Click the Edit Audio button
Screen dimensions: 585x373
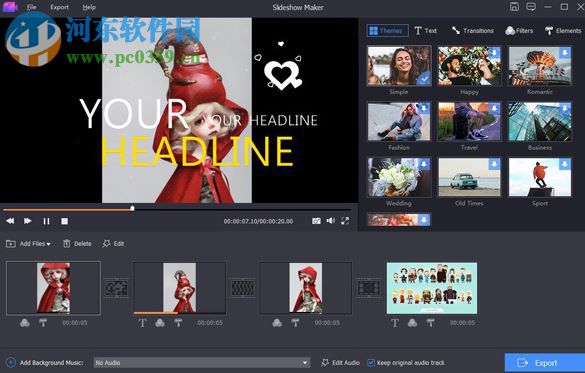(x=340, y=363)
